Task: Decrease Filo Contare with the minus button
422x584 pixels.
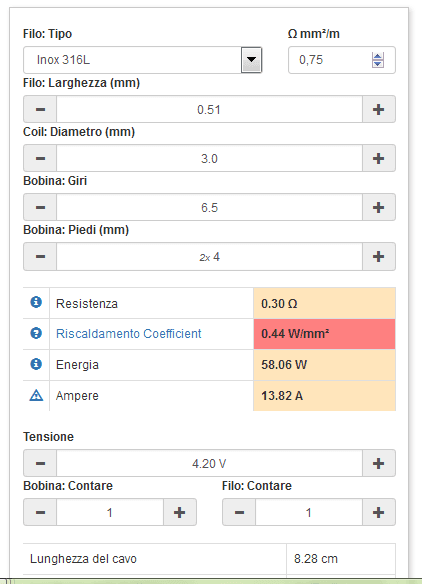Action: point(239,512)
